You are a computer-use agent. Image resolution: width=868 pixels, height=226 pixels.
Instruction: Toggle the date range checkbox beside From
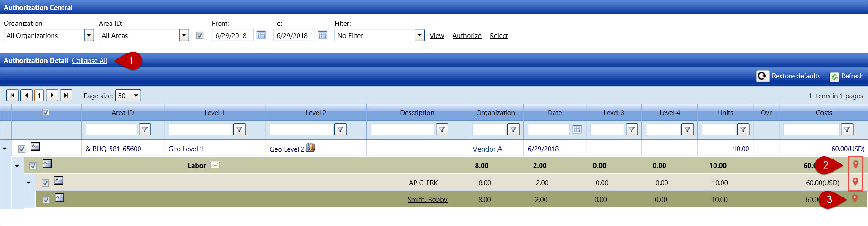[x=200, y=35]
